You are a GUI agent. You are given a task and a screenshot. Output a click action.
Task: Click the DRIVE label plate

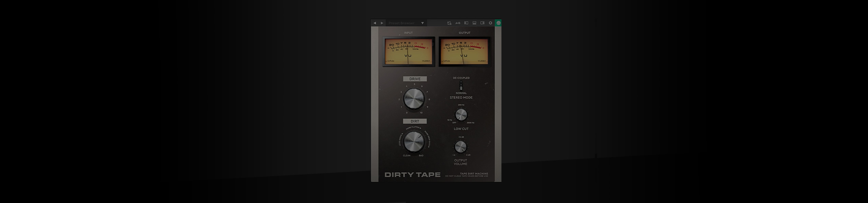pos(415,79)
